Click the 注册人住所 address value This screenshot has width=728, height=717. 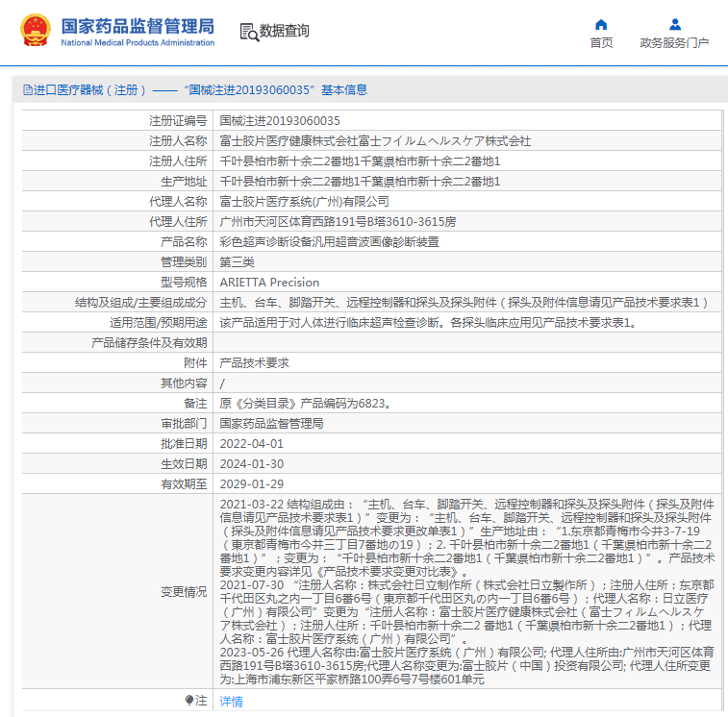pos(360,161)
